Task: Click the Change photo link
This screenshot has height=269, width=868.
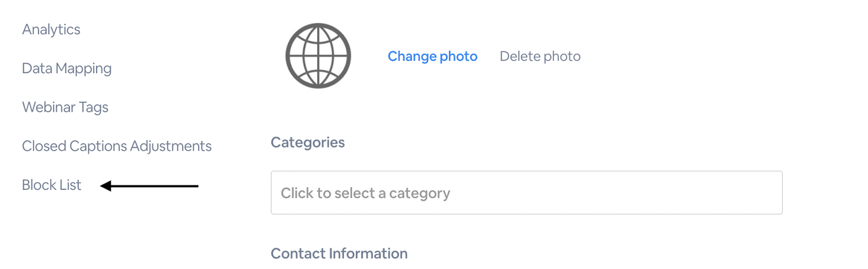Action: [x=432, y=56]
